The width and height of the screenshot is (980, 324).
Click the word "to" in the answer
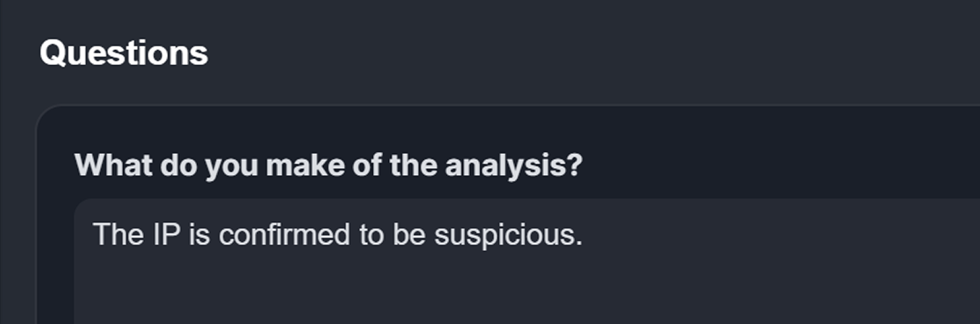click(x=372, y=235)
